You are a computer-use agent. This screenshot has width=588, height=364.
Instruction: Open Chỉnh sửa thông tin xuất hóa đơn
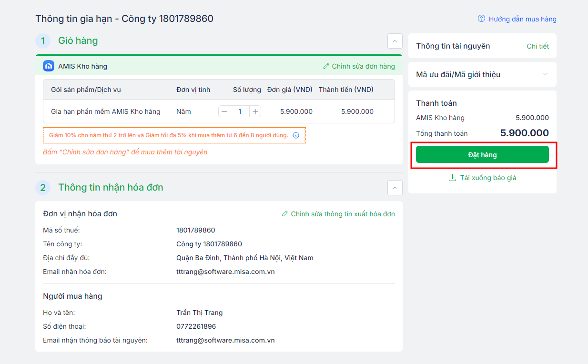[x=343, y=214]
